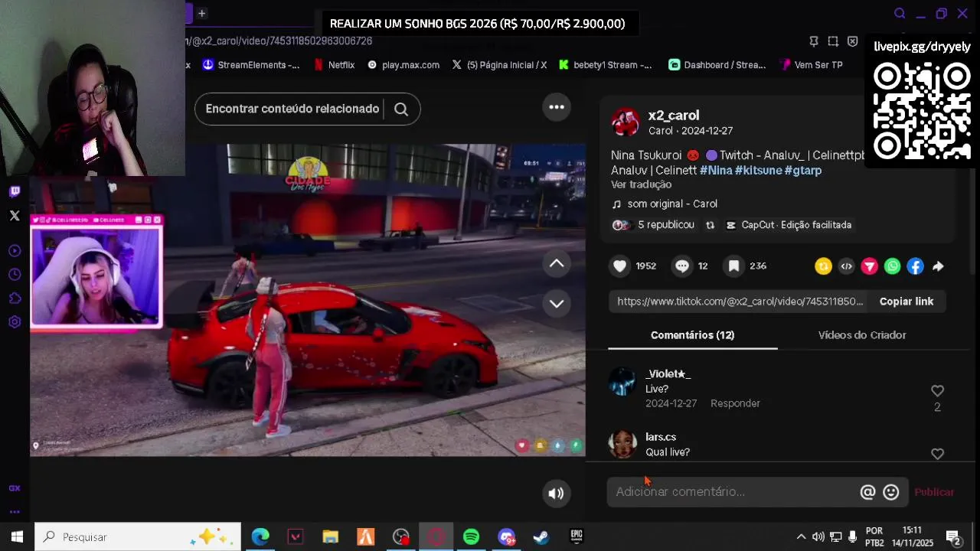Click #gtarp hashtag
Screen dimensions: 980x551
[803, 170]
